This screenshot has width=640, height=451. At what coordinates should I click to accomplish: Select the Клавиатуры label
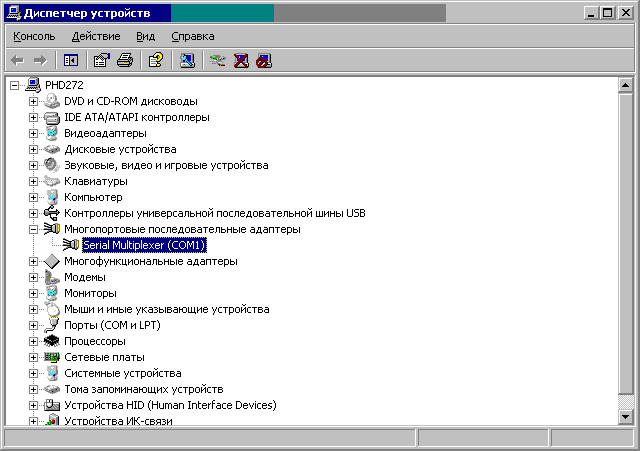[x=96, y=181]
